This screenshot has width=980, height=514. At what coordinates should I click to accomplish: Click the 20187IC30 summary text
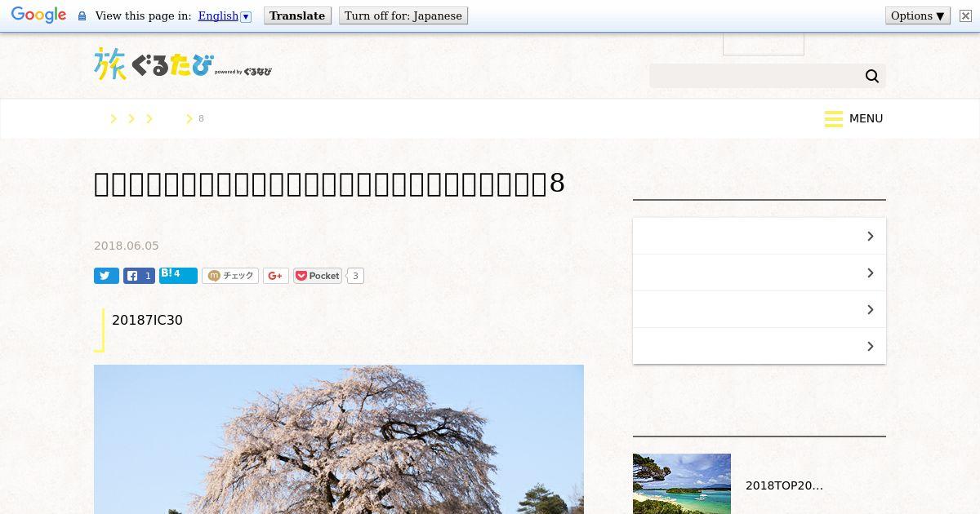(147, 320)
